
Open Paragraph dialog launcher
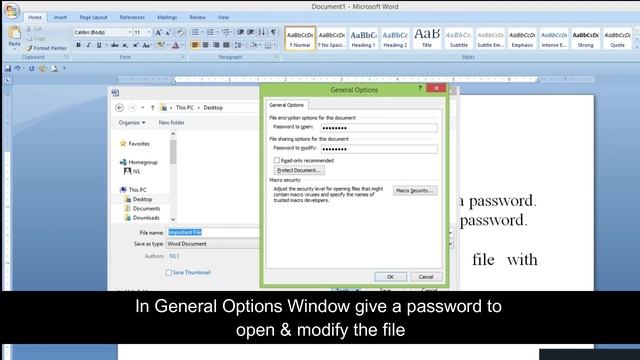276,57
